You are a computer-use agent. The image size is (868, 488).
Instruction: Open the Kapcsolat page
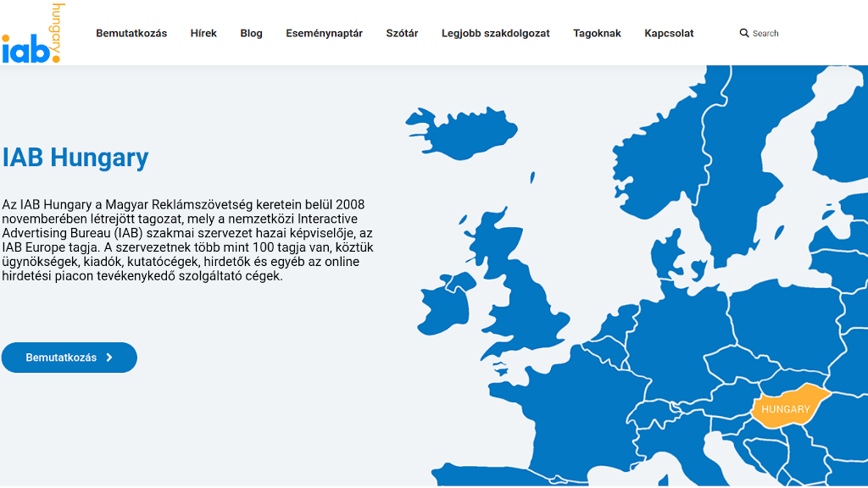click(x=669, y=33)
